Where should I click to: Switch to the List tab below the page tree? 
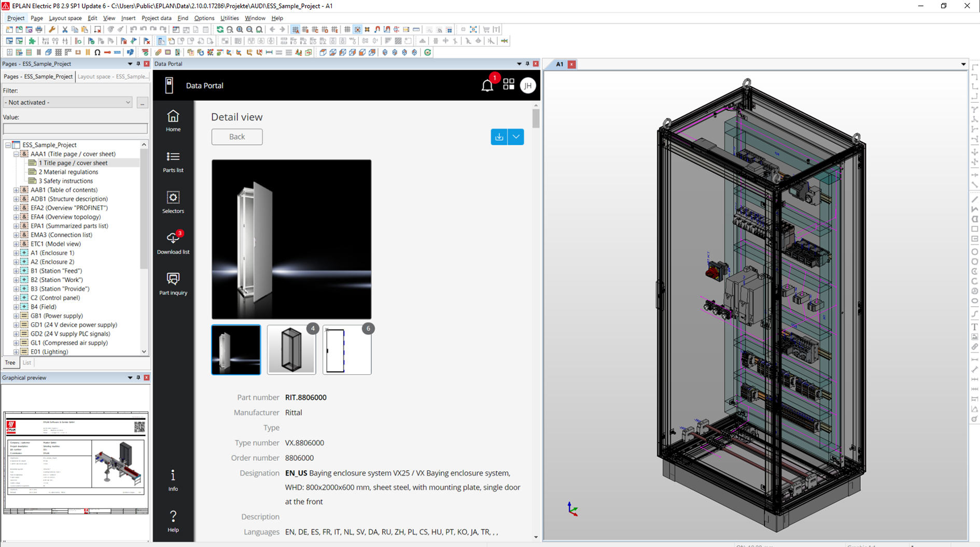click(26, 362)
